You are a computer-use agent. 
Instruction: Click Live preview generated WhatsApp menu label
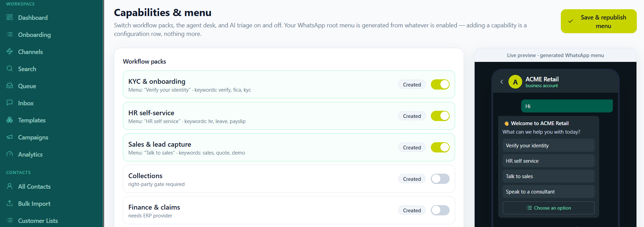(555, 55)
